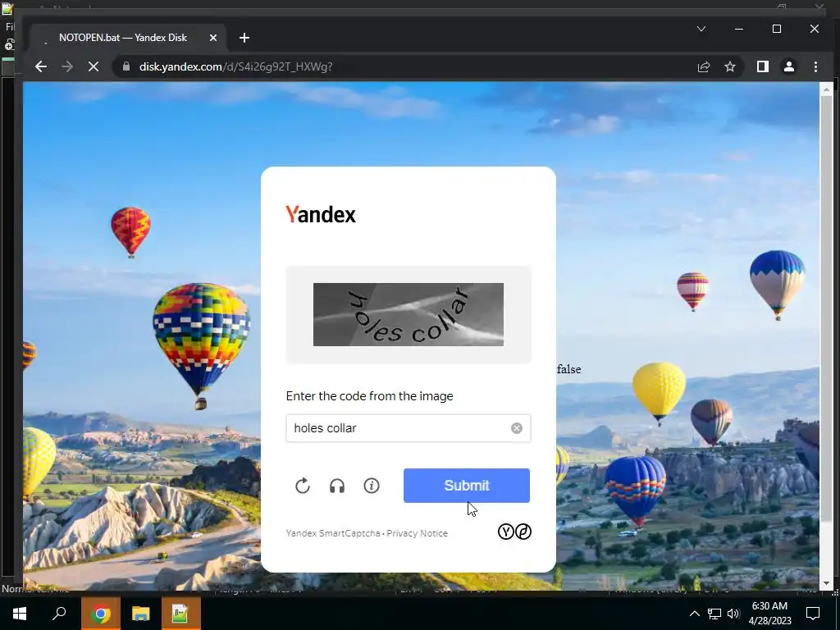Close the NOTOPEN.bat Yandex Disk tab

click(213, 38)
